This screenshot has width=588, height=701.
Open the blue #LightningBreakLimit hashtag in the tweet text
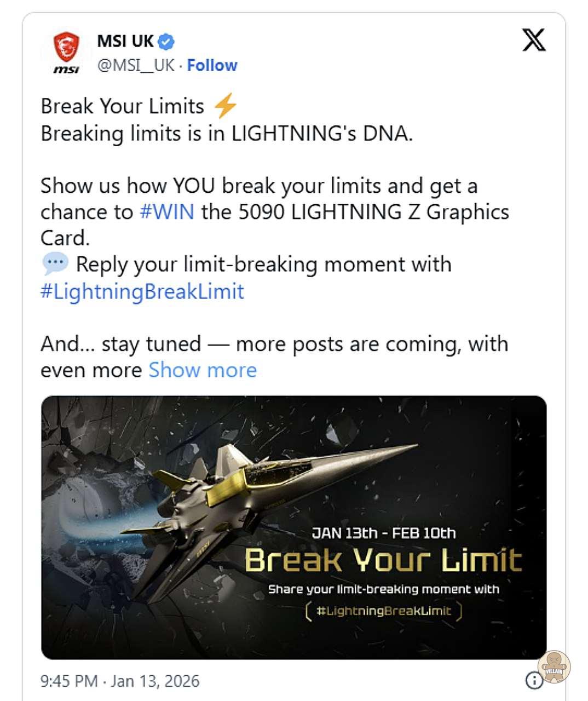[x=142, y=291]
